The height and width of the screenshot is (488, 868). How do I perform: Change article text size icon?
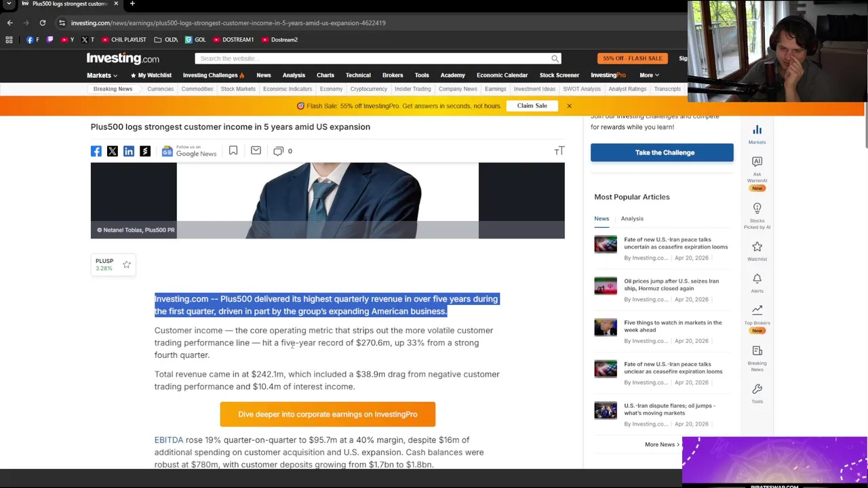coord(559,151)
